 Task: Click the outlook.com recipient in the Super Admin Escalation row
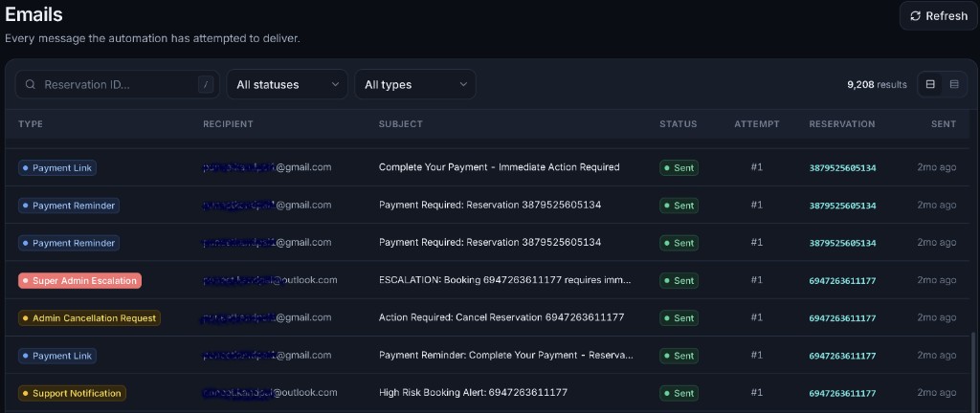coord(270,280)
